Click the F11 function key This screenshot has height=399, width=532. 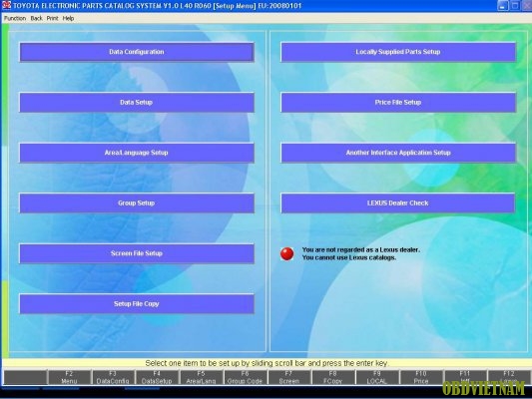pyautogui.click(x=465, y=377)
